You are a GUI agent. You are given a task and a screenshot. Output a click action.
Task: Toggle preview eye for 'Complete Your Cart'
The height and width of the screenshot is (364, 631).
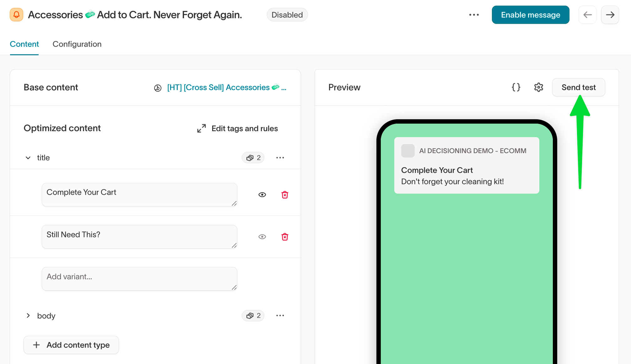pyautogui.click(x=262, y=195)
